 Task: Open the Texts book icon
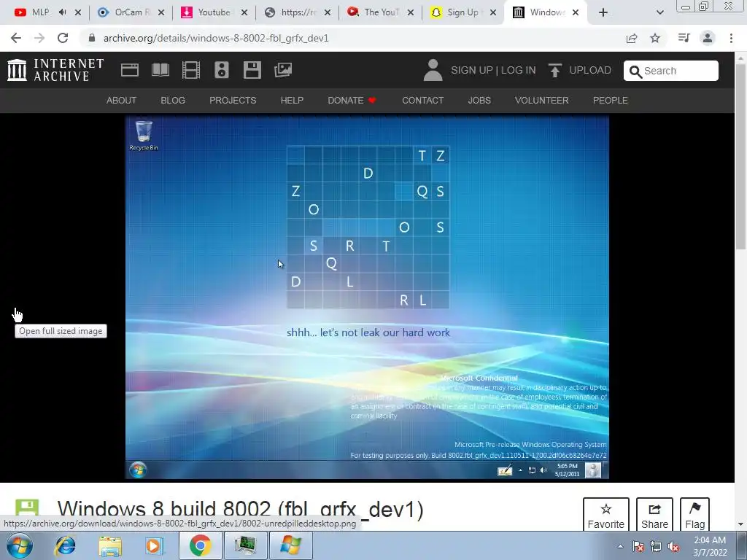click(160, 70)
